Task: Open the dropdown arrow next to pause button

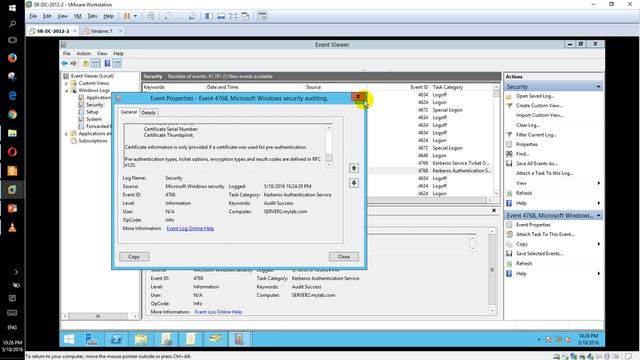Action: [136, 16]
